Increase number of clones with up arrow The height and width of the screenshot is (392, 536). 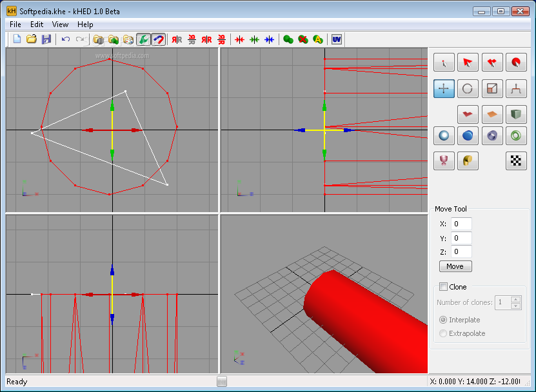[515, 299]
